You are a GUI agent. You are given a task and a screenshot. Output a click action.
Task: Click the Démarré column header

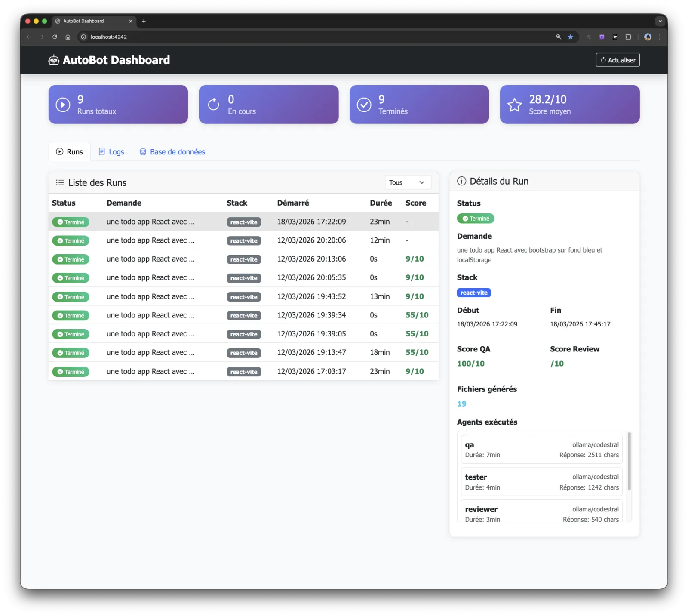(x=293, y=203)
